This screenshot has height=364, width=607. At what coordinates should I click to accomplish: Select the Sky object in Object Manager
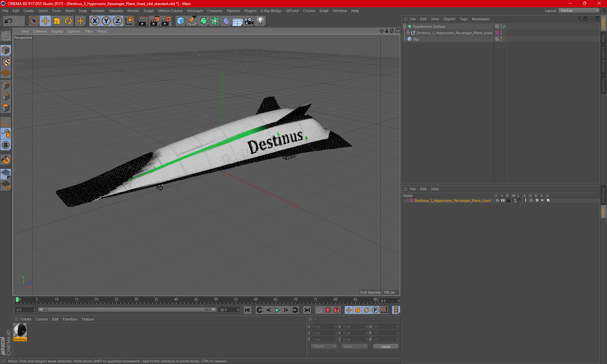(x=416, y=39)
